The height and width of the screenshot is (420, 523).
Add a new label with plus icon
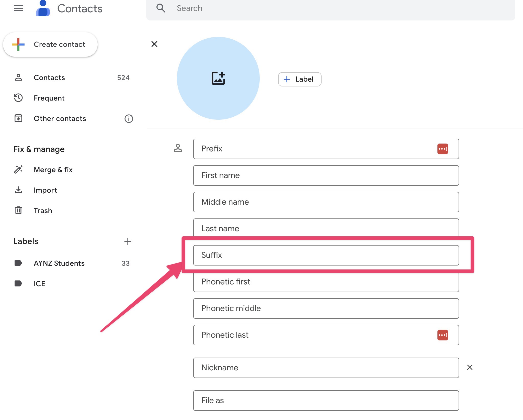click(128, 241)
